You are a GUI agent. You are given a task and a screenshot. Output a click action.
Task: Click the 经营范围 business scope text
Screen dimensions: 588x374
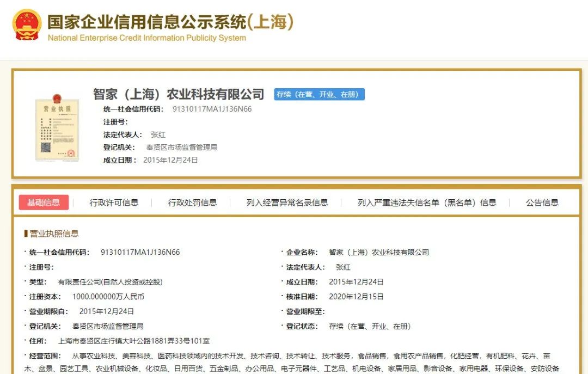[x=310, y=356]
